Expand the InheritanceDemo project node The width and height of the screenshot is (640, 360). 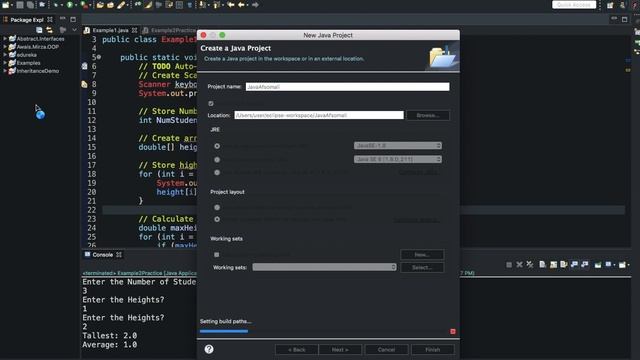click(x=5, y=71)
